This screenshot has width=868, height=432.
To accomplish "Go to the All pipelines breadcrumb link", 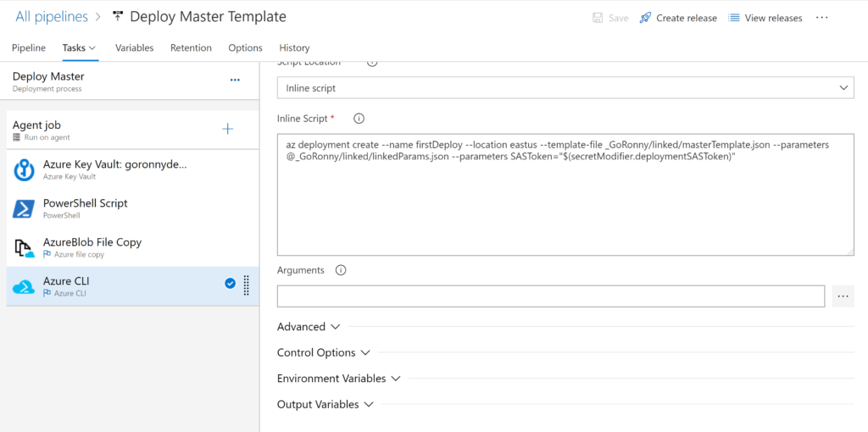I will pos(52,17).
